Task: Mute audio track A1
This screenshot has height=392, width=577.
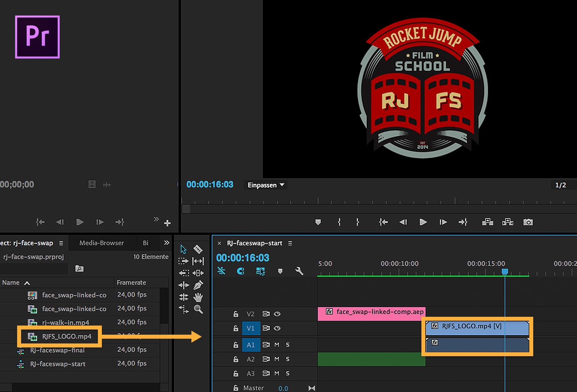Action: click(277, 345)
